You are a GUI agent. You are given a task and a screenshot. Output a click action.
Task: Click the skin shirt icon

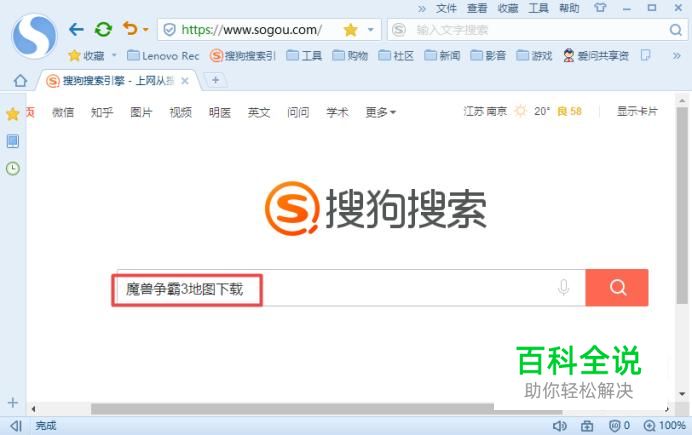[x=600, y=8]
